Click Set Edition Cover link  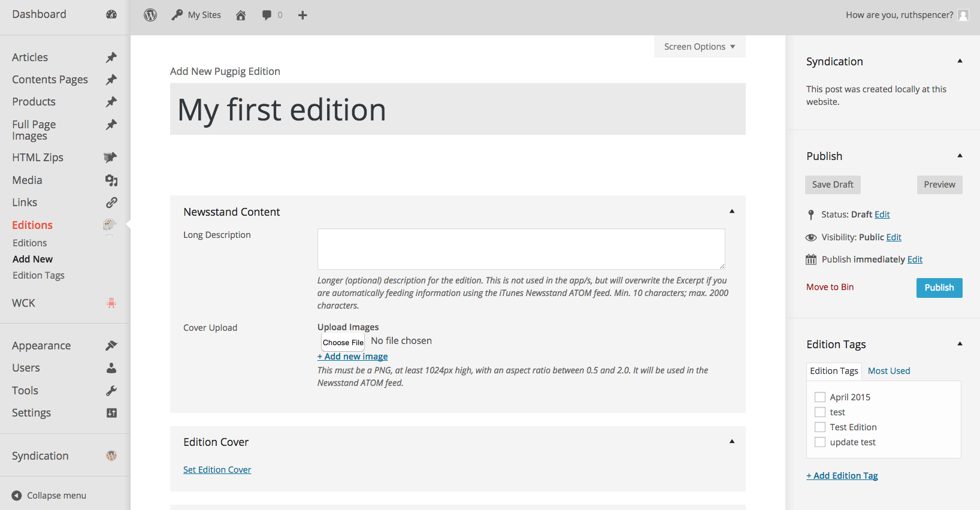(x=217, y=470)
